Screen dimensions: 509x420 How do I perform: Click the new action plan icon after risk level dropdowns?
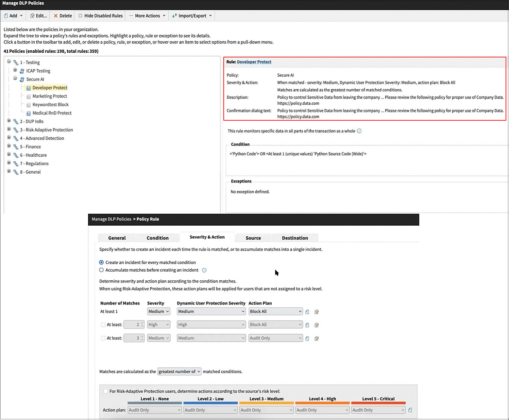coord(410,410)
